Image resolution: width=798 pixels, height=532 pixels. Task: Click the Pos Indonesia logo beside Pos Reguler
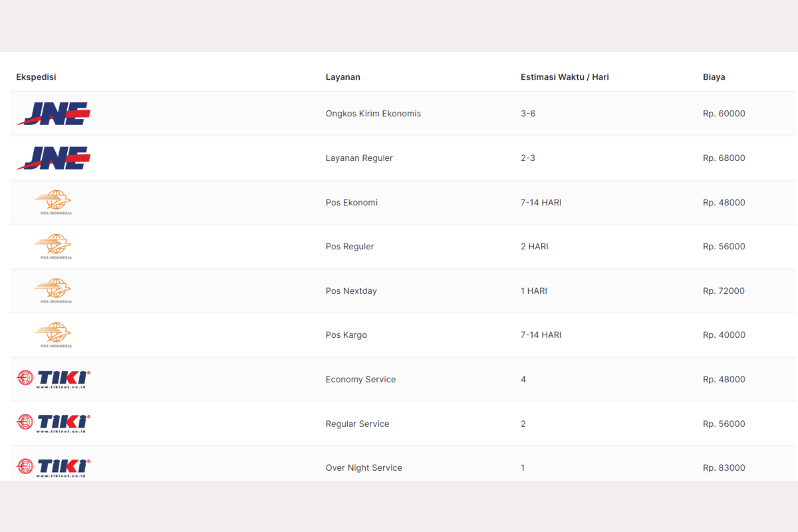point(53,247)
